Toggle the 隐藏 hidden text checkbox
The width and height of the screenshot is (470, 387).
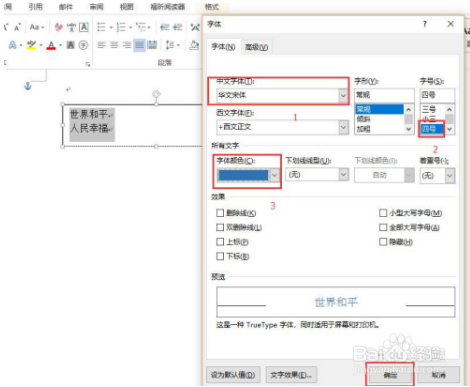(x=383, y=242)
